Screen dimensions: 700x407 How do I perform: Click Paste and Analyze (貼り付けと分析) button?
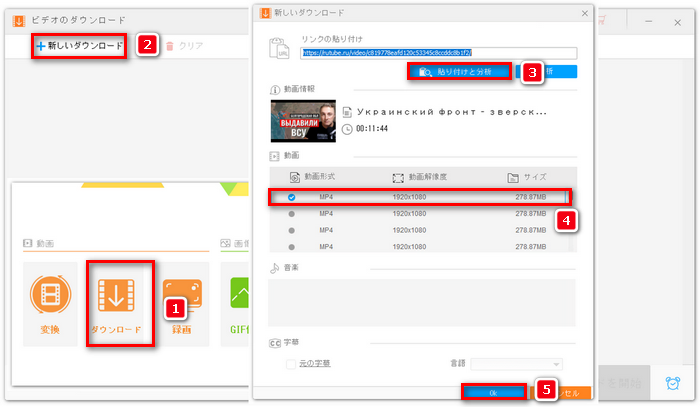pyautogui.click(x=459, y=71)
